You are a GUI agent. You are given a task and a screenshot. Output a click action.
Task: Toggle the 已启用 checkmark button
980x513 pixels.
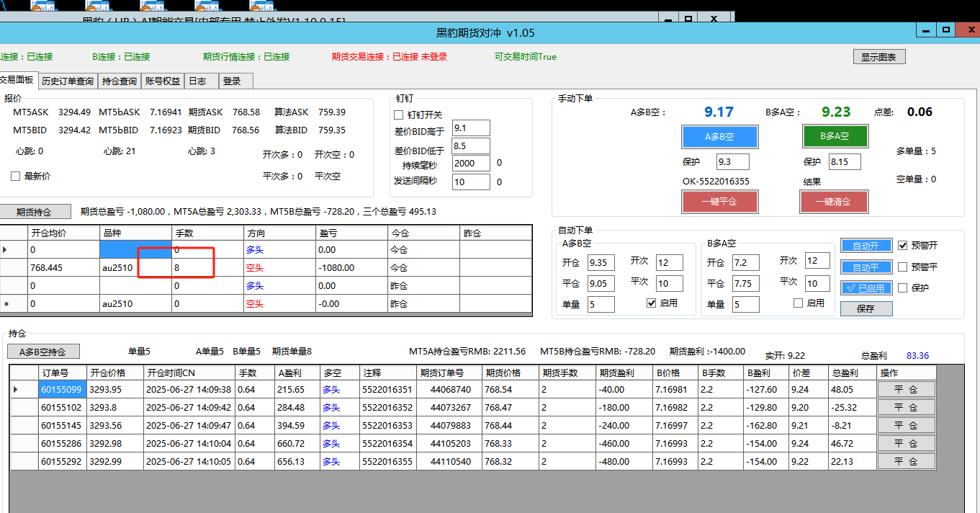866,288
